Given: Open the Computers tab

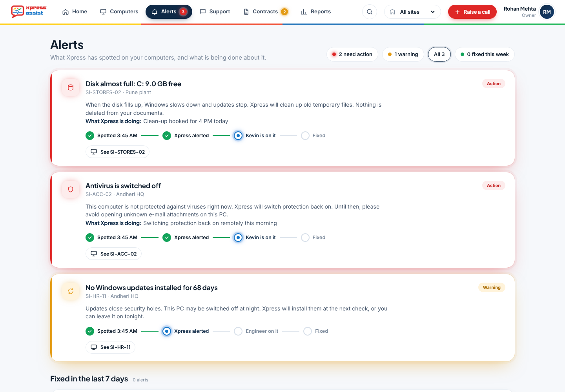Looking at the screenshot, I should 119,12.
